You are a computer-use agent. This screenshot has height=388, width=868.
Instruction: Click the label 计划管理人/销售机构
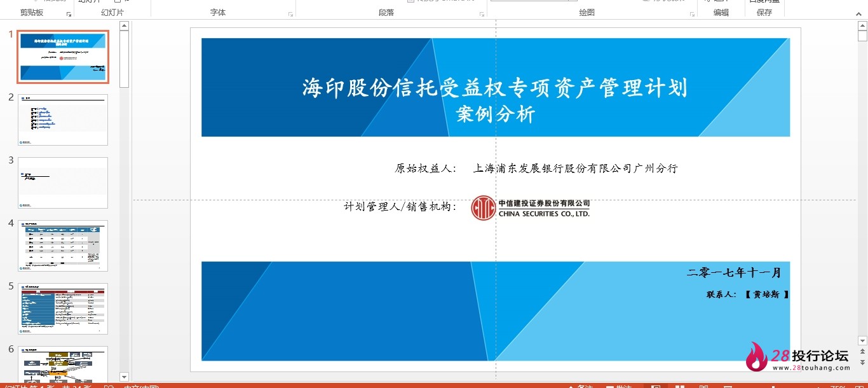coord(400,207)
